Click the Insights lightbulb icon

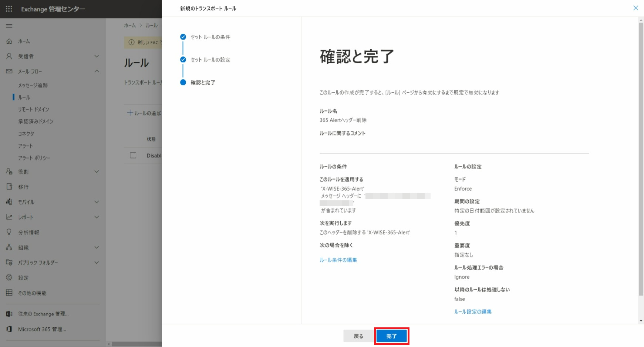(9, 232)
